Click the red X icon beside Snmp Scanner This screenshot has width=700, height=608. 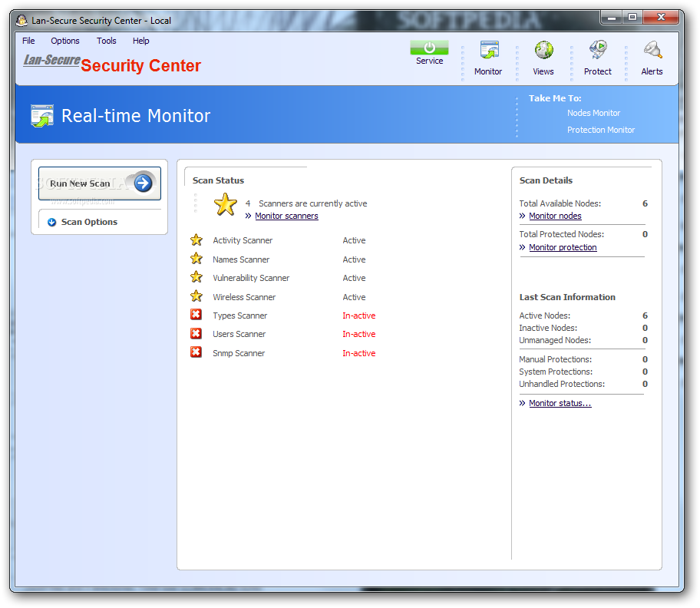[x=196, y=352]
